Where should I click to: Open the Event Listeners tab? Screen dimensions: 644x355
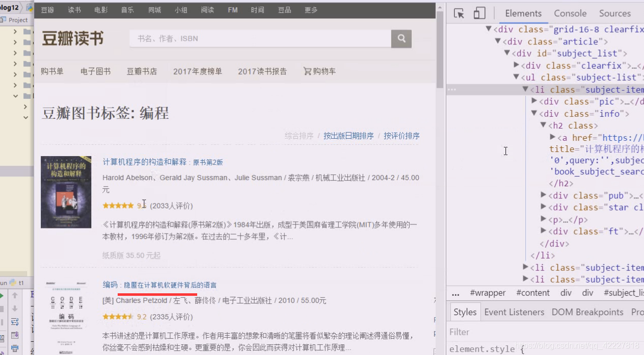click(514, 312)
